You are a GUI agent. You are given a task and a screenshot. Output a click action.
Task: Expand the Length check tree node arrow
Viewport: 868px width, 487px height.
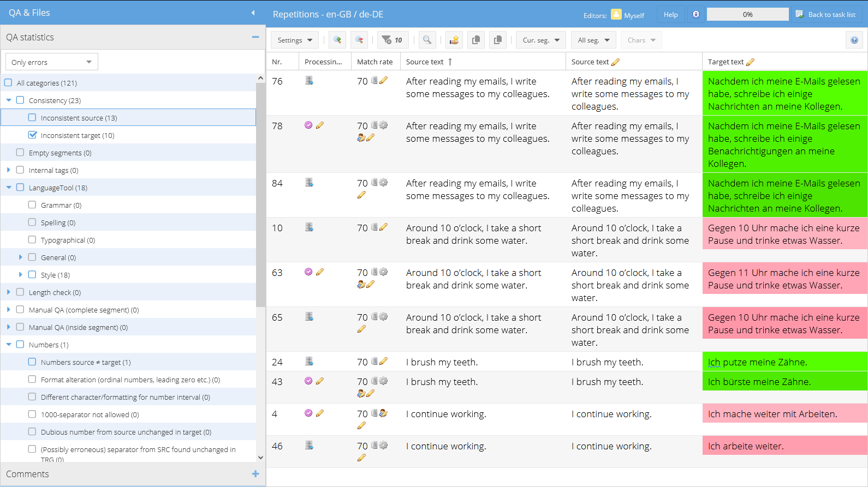click(9, 292)
